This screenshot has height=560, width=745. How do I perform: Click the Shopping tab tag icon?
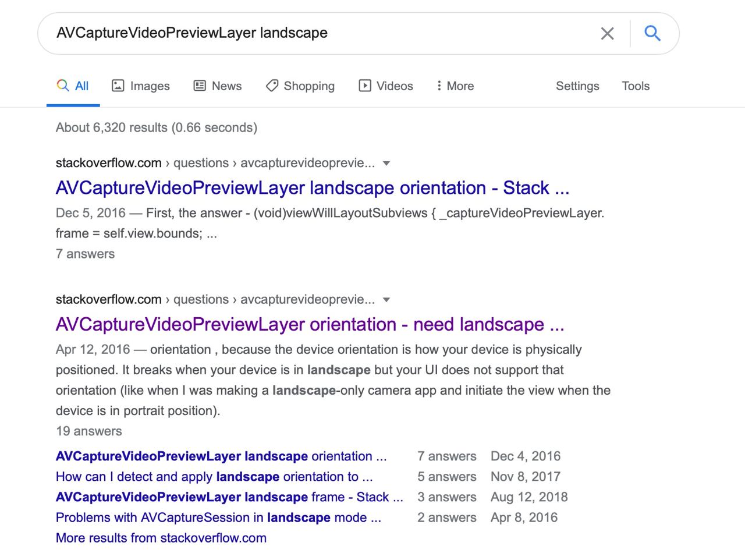tap(272, 86)
